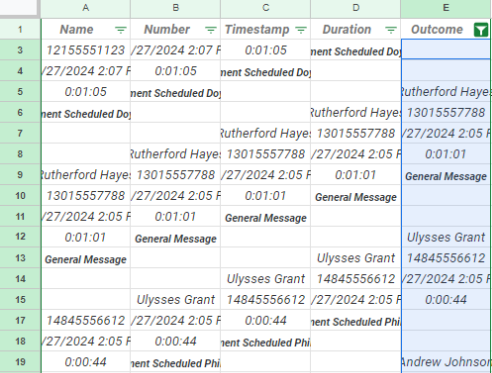Select column D header

click(356, 8)
